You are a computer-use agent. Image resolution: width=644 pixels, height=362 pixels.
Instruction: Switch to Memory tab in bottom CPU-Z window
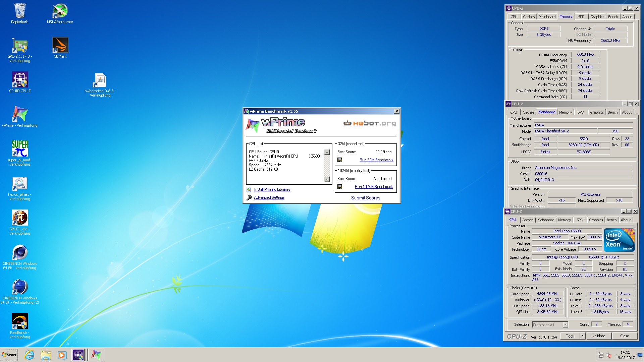click(x=565, y=220)
